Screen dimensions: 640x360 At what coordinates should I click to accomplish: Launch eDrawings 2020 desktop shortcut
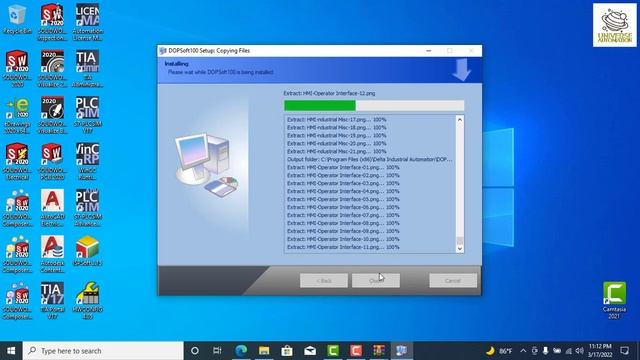17,115
